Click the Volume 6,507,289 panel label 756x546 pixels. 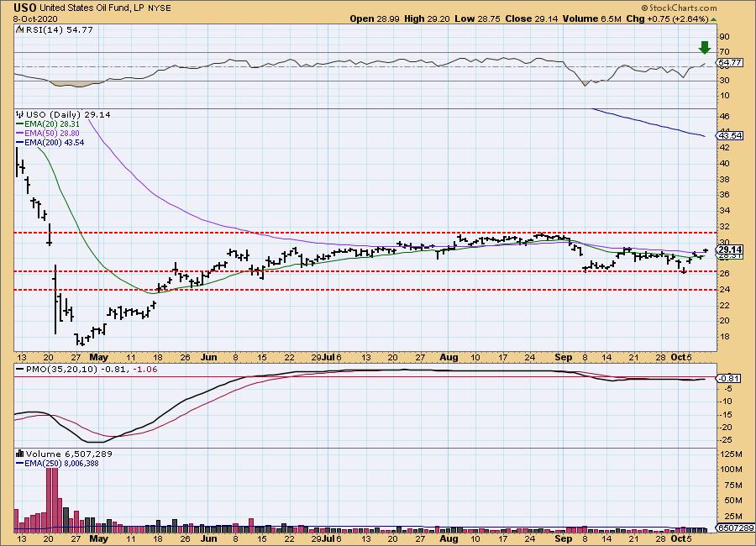tap(69, 454)
